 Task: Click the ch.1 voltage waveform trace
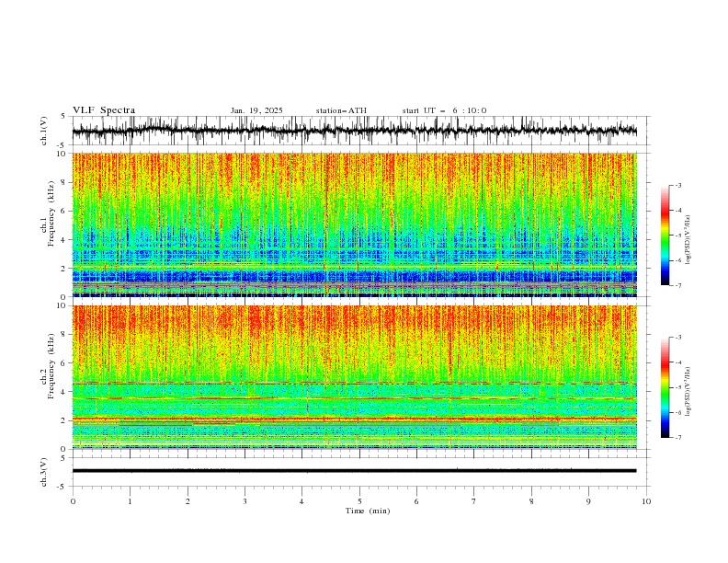354,131
